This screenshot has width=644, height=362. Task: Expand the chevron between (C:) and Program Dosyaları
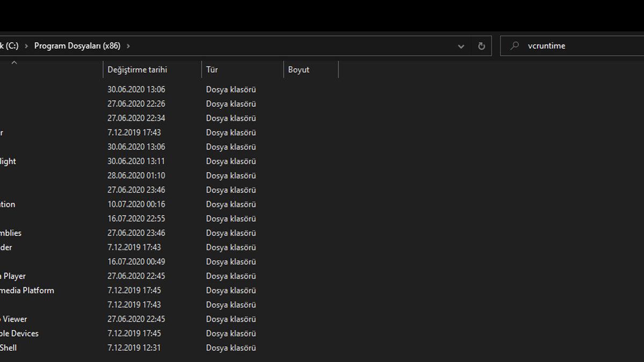click(x=26, y=46)
